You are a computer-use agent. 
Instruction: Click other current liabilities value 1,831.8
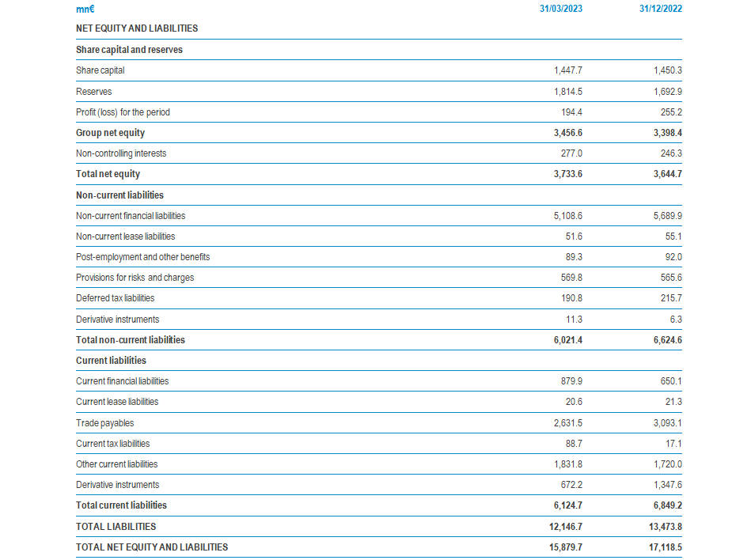(x=568, y=464)
